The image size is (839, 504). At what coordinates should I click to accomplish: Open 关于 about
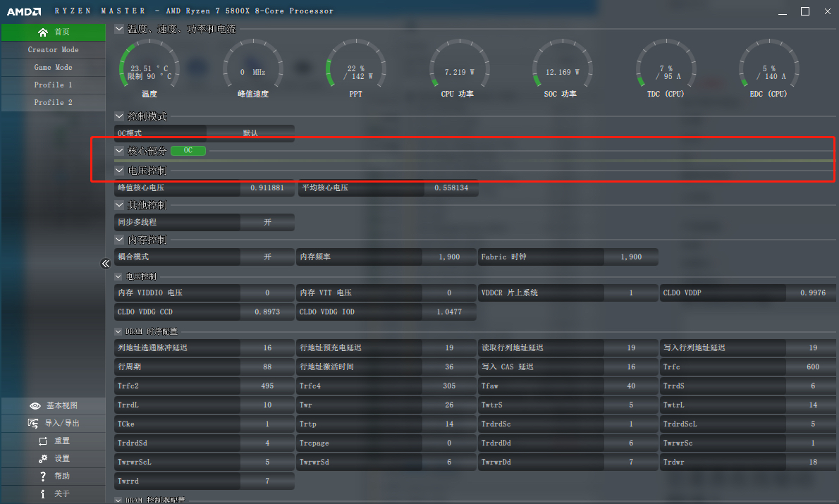click(x=54, y=494)
